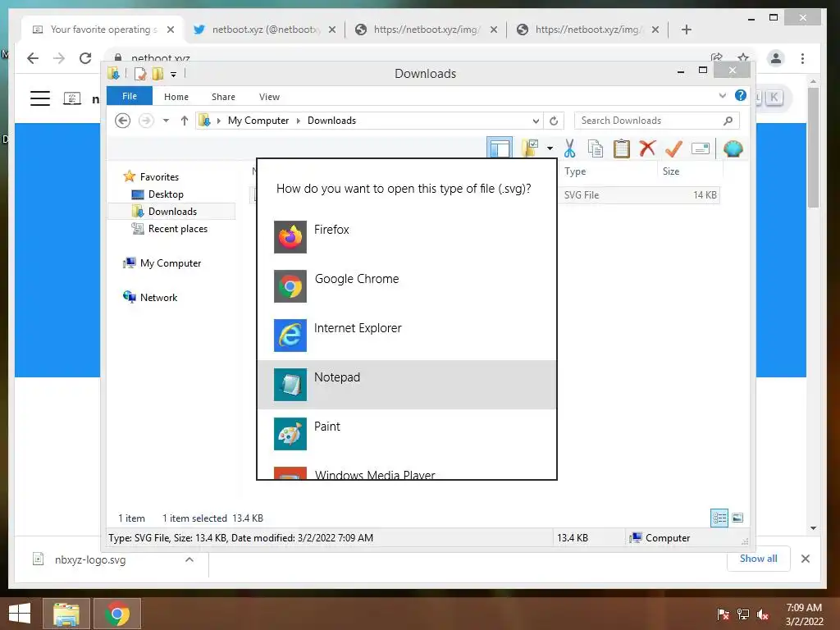Select Internet Explorer in the open-with list
Image resolution: width=840 pixels, height=630 pixels.
click(x=407, y=336)
